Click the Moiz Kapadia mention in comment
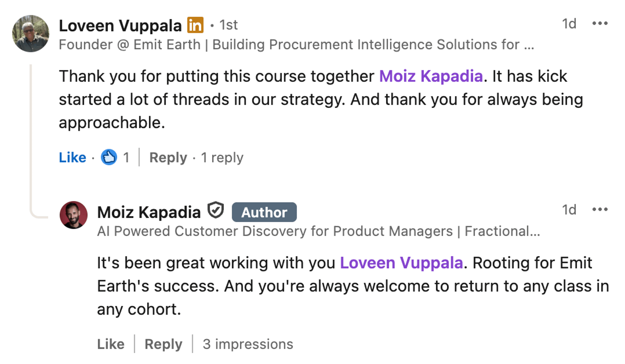The height and width of the screenshot is (364, 625). (x=431, y=76)
